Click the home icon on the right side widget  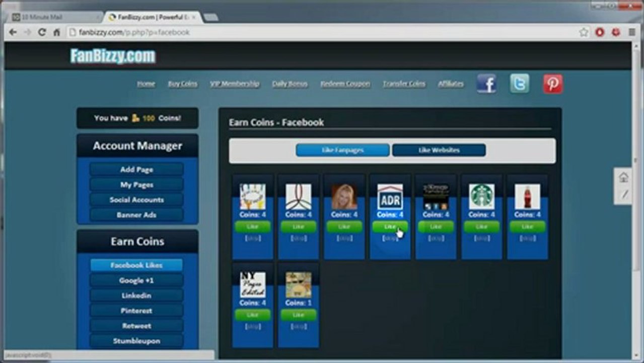pyautogui.click(x=624, y=177)
